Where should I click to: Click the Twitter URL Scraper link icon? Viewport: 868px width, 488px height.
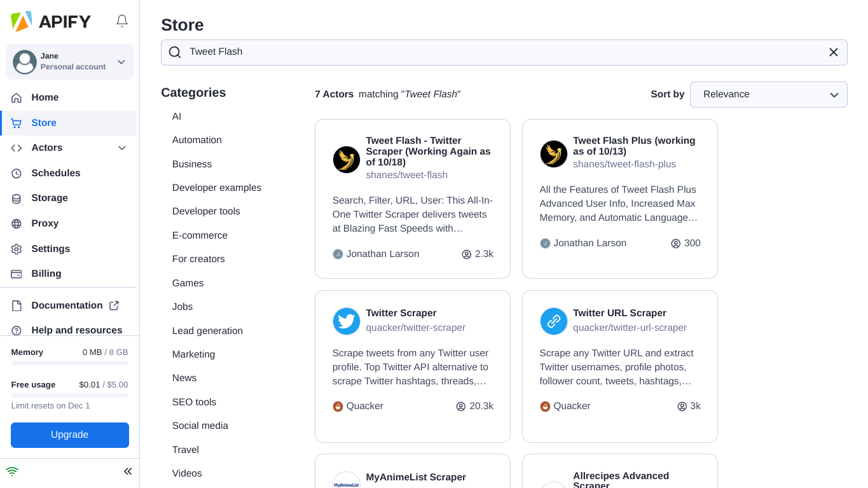tap(553, 321)
